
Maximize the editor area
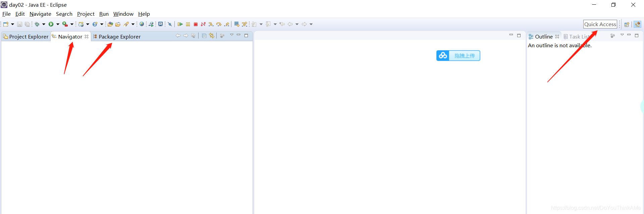pyautogui.click(x=519, y=35)
